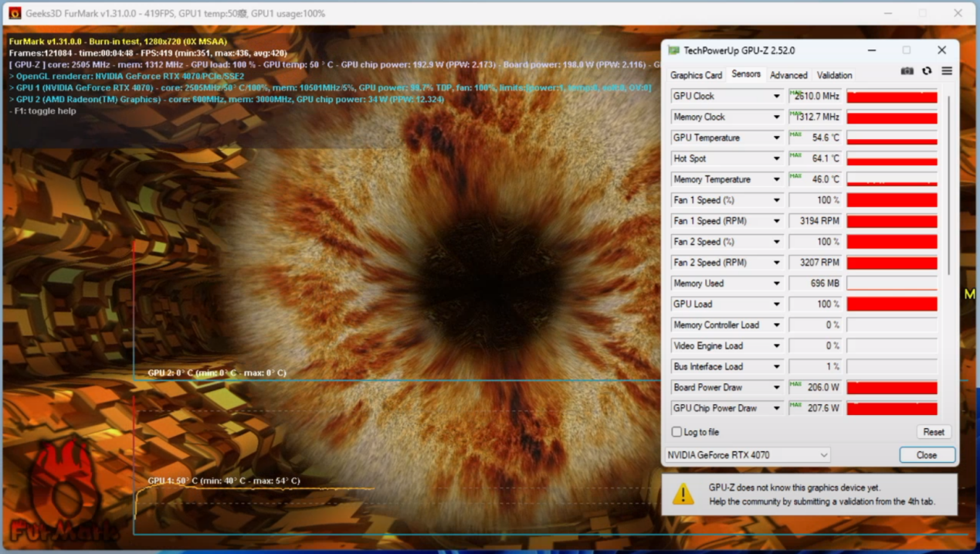Open the GPU-Z hamburger menu
Image resolution: width=980 pixels, height=554 pixels.
coord(947,71)
